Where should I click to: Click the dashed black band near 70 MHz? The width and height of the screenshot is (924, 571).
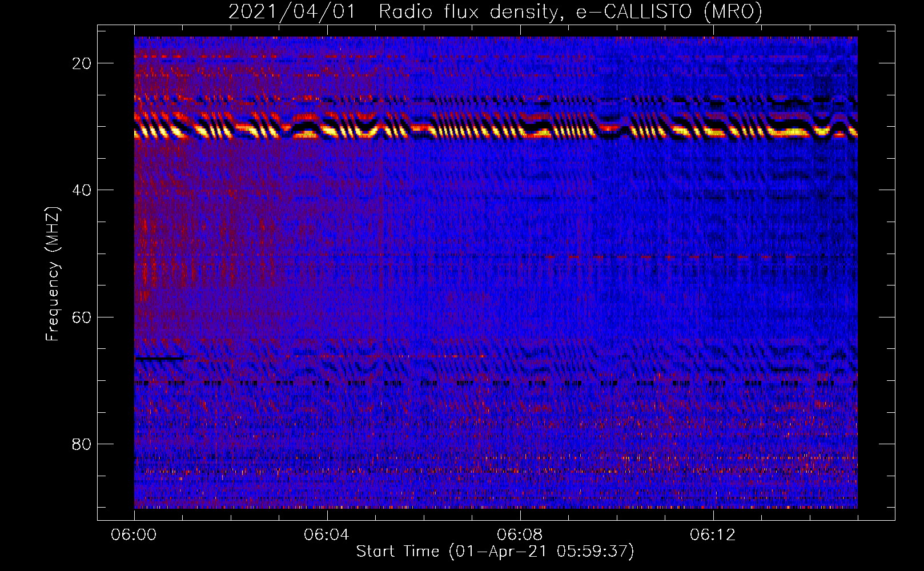pyautogui.click(x=496, y=383)
